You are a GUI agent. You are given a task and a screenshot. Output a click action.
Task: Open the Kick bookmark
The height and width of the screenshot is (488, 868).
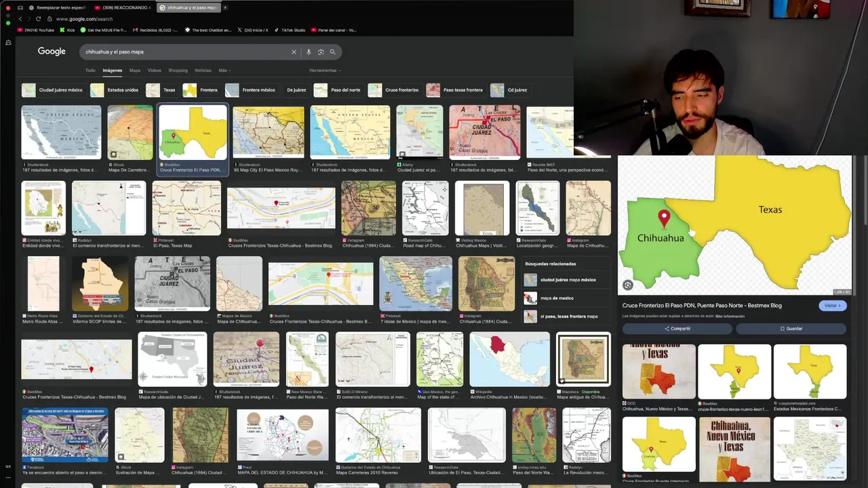(68, 30)
